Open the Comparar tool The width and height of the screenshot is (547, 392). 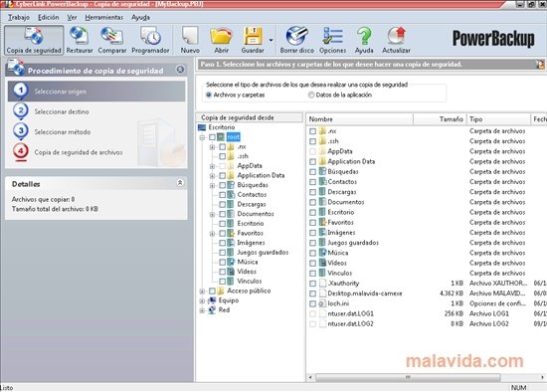point(112,40)
